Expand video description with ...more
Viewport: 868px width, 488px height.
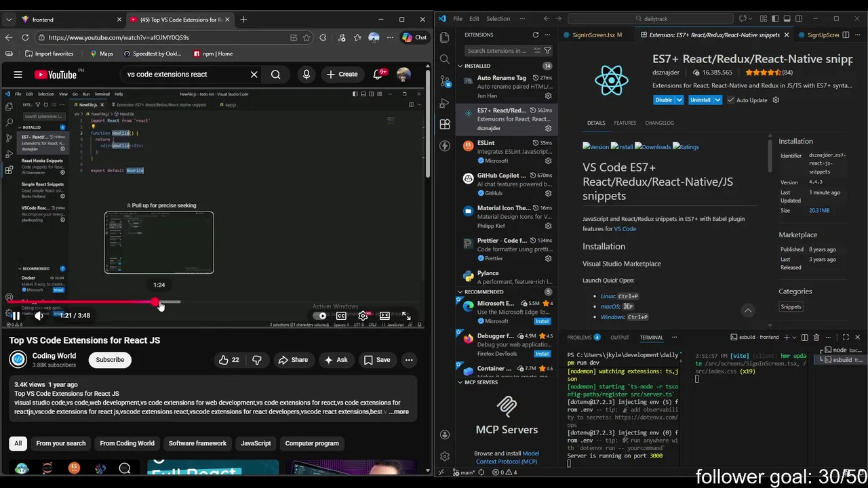[x=399, y=411]
